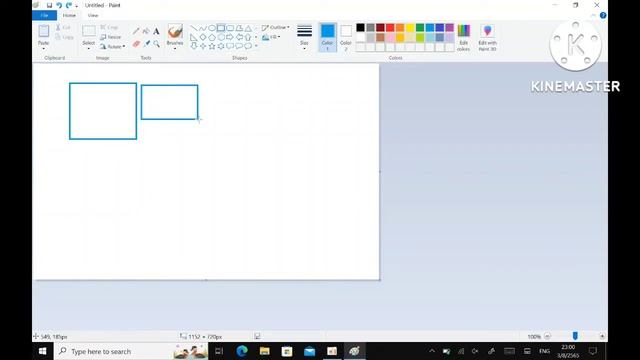The image size is (640, 360).
Task: Open the shape Outline dropdown
Action: pos(276,27)
